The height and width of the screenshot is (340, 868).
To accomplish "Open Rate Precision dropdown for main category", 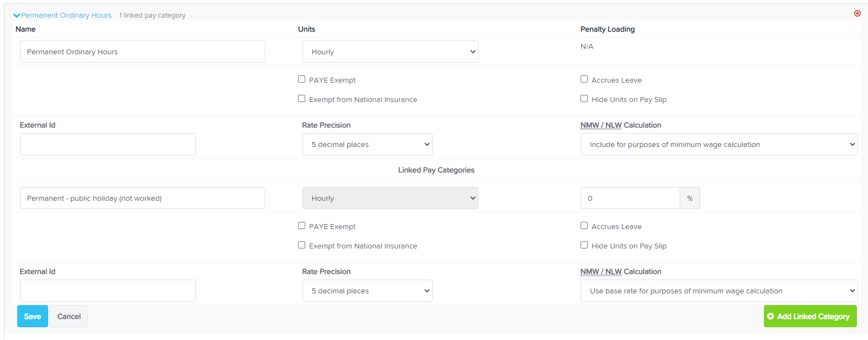I will (x=367, y=144).
